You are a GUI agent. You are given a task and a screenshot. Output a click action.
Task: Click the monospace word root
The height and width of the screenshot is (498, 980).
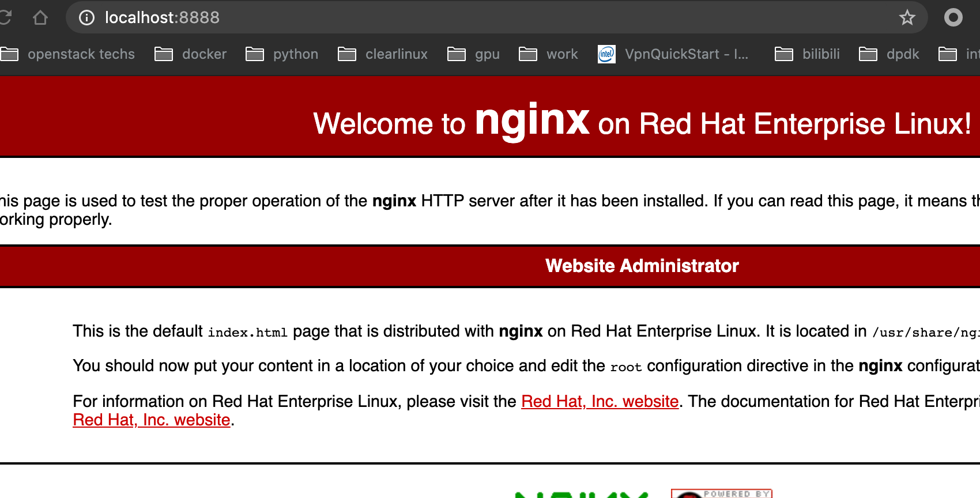tap(626, 367)
